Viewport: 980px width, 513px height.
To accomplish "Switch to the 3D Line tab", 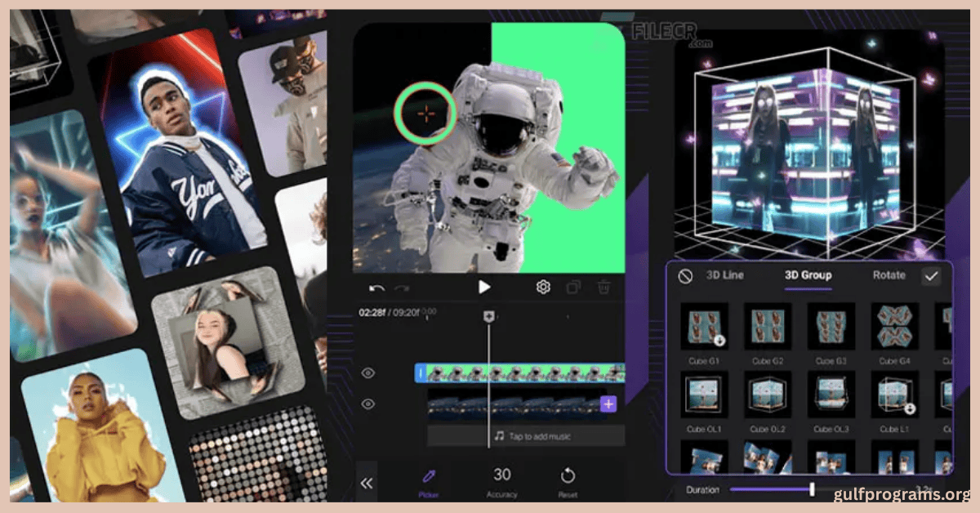I will tap(724, 275).
